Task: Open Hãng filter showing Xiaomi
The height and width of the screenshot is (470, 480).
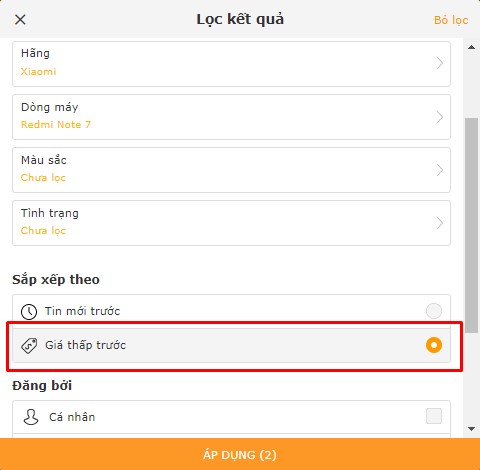Action: (231, 64)
